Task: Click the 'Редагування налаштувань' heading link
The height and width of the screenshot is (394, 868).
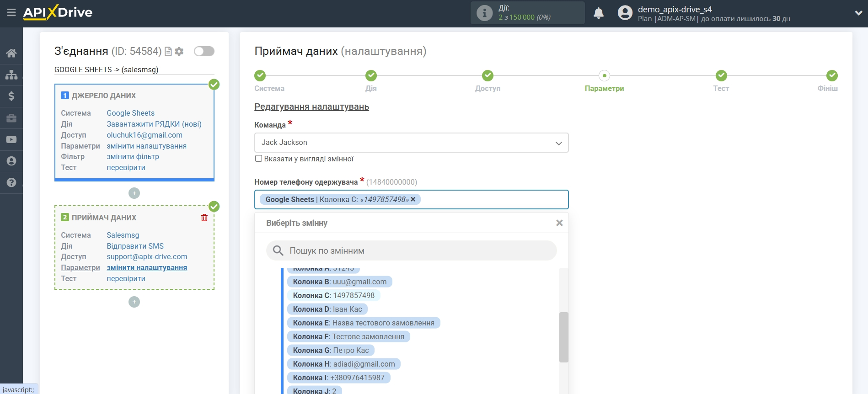Action: pos(311,107)
